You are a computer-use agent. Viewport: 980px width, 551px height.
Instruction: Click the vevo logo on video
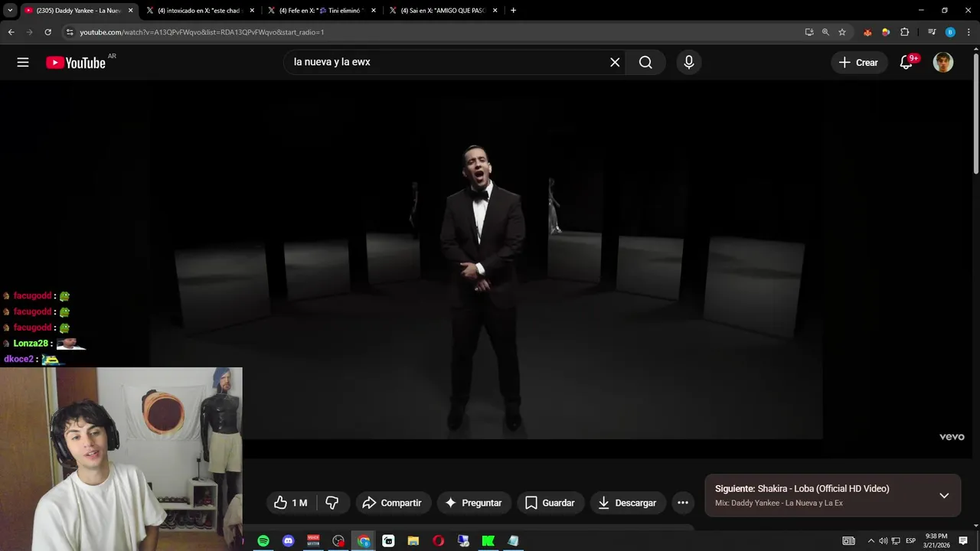pos(952,437)
